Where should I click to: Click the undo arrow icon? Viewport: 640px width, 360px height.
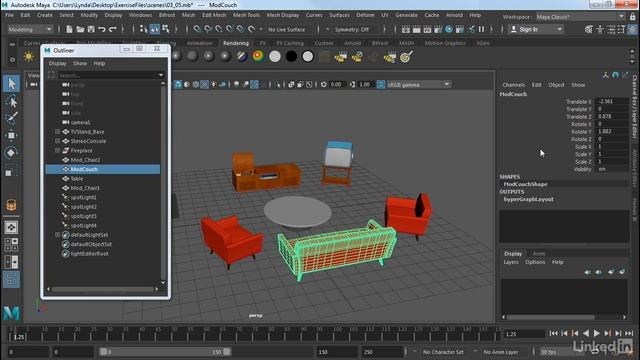coord(102,29)
